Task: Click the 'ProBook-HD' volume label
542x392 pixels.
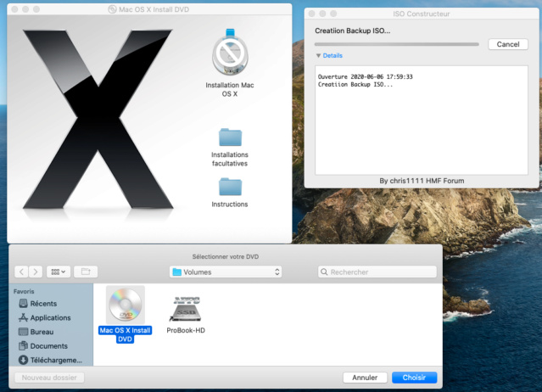Action: [x=186, y=330]
